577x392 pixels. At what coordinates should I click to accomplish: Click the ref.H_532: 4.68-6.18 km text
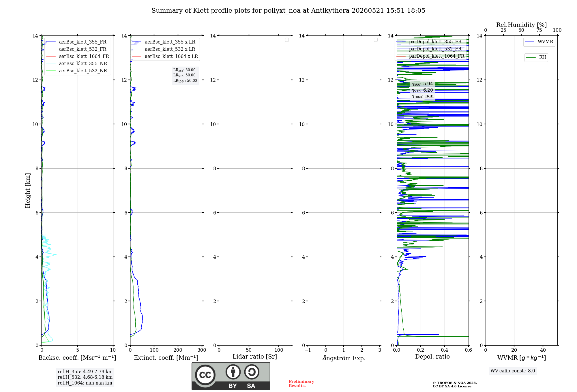coord(85,377)
